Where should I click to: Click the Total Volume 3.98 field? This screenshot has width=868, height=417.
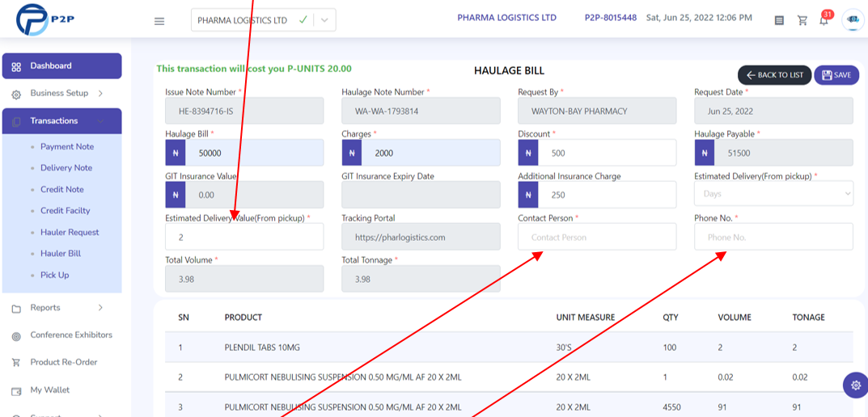pos(244,279)
